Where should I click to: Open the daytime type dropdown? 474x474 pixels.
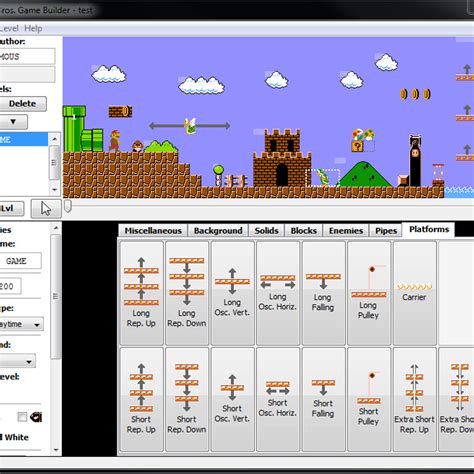point(21,324)
